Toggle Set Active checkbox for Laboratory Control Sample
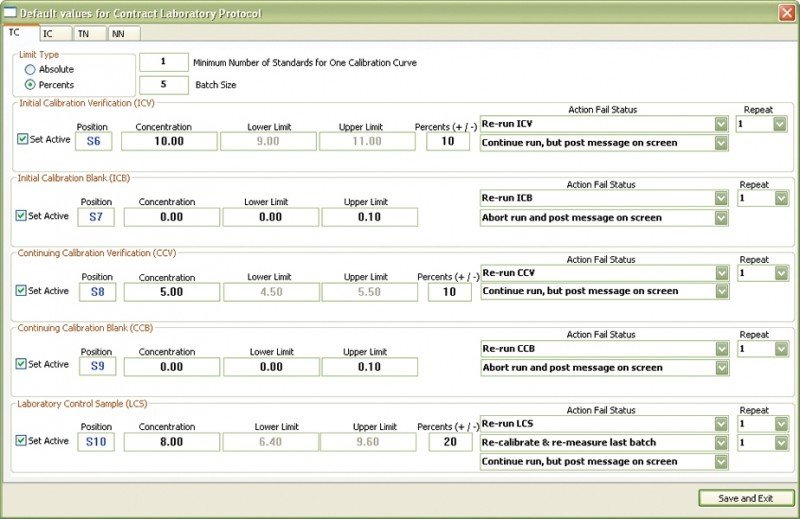The height and width of the screenshot is (519, 800). pyautogui.click(x=23, y=441)
